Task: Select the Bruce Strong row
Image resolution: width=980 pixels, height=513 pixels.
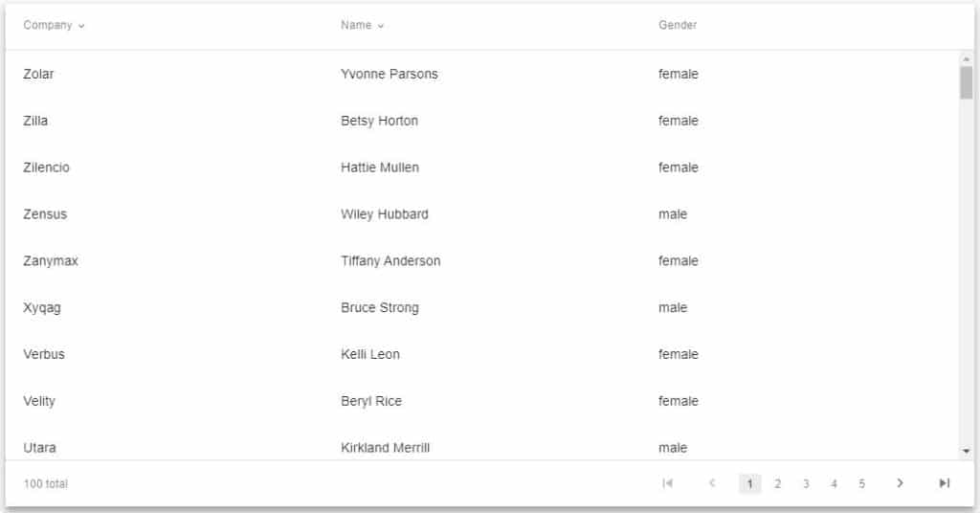Action: pos(482,307)
